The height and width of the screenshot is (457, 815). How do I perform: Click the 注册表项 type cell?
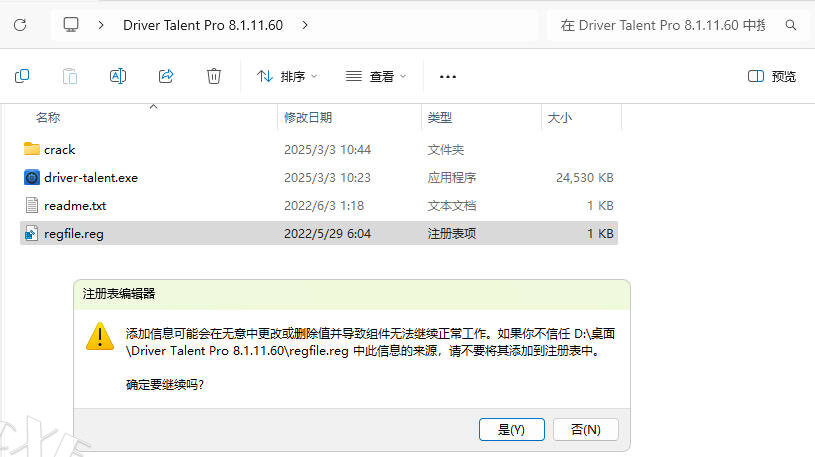pyautogui.click(x=452, y=234)
